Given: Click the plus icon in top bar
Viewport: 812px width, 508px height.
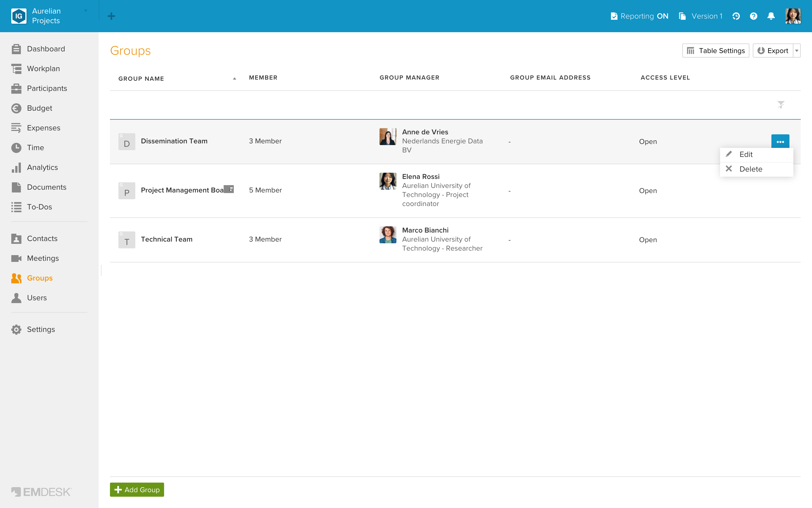Looking at the screenshot, I should 111,16.
